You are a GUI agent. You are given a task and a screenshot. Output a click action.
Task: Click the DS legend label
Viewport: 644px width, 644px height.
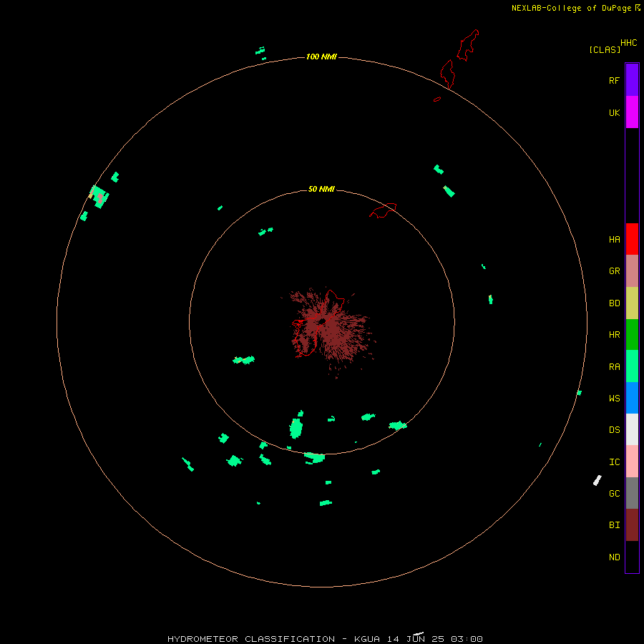coord(614,430)
